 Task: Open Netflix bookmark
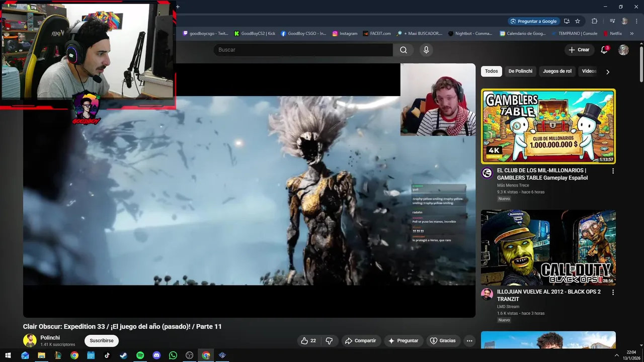[612, 34]
